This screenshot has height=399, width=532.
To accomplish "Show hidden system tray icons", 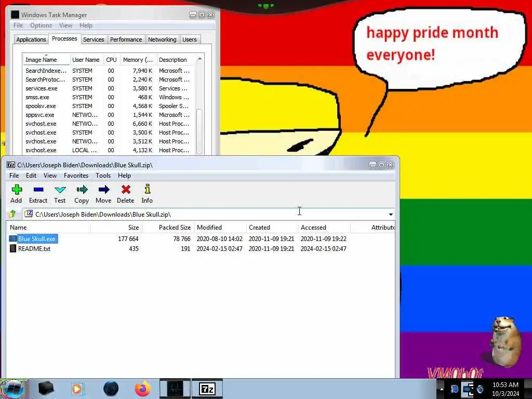I will pos(442,389).
